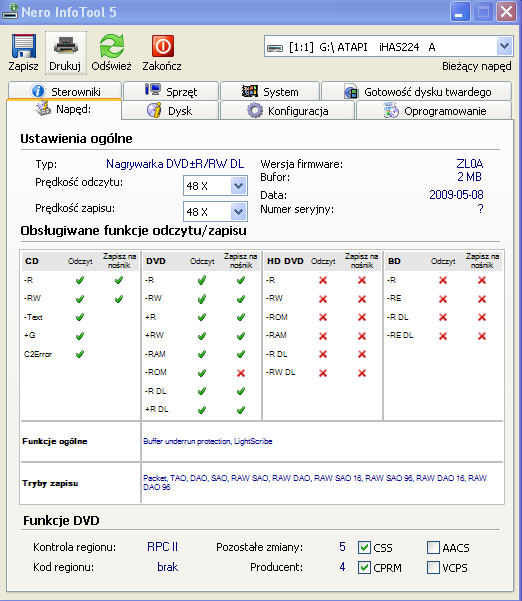Click the buffer value 2 MB

(469, 177)
